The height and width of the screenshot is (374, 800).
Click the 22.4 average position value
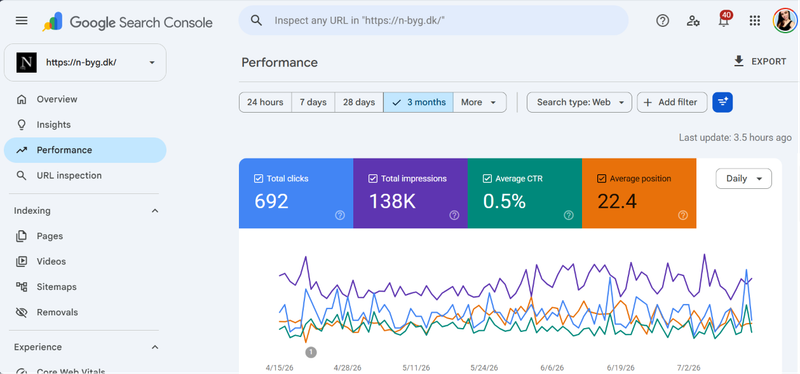617,202
